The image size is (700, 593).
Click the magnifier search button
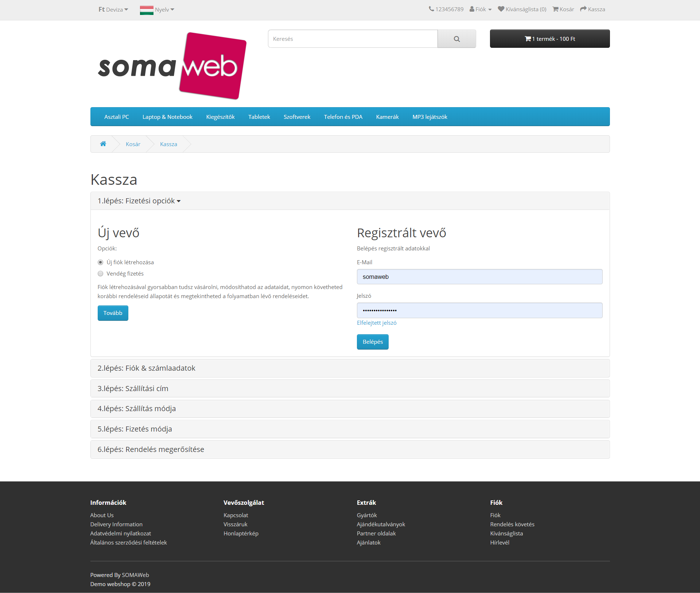coord(456,39)
